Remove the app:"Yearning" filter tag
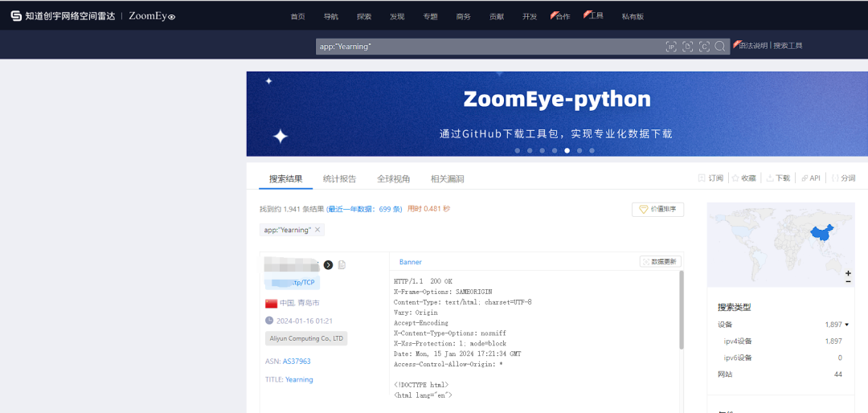Image resolution: width=868 pixels, height=413 pixels. click(x=317, y=230)
